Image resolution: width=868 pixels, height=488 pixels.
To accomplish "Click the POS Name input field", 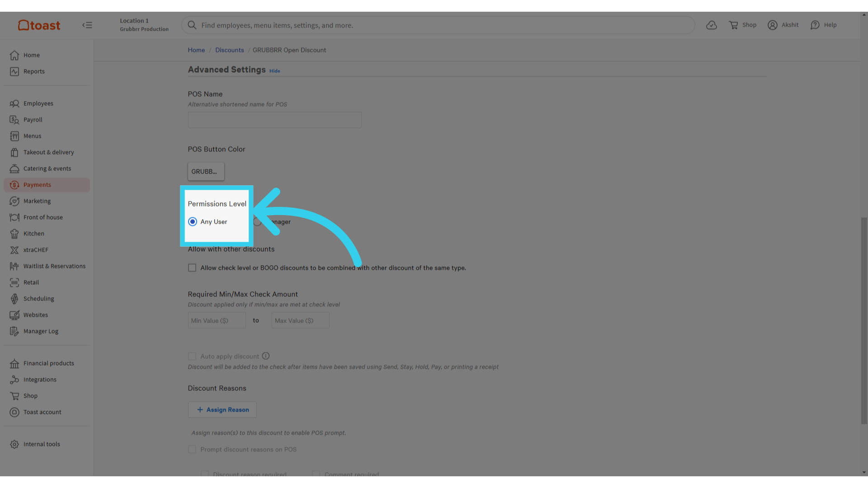I will click(x=275, y=120).
